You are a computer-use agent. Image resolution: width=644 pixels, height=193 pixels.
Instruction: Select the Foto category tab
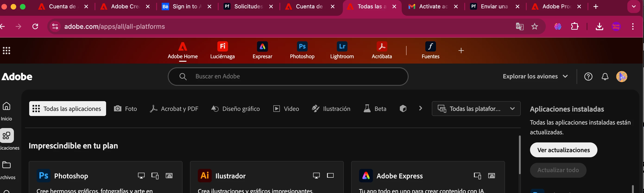click(125, 109)
